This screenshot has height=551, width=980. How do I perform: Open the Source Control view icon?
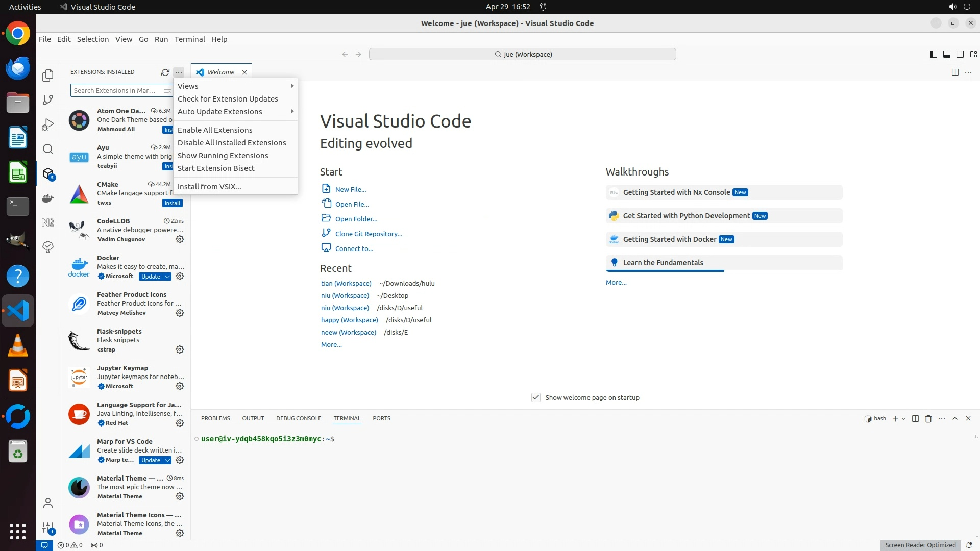coord(48,100)
